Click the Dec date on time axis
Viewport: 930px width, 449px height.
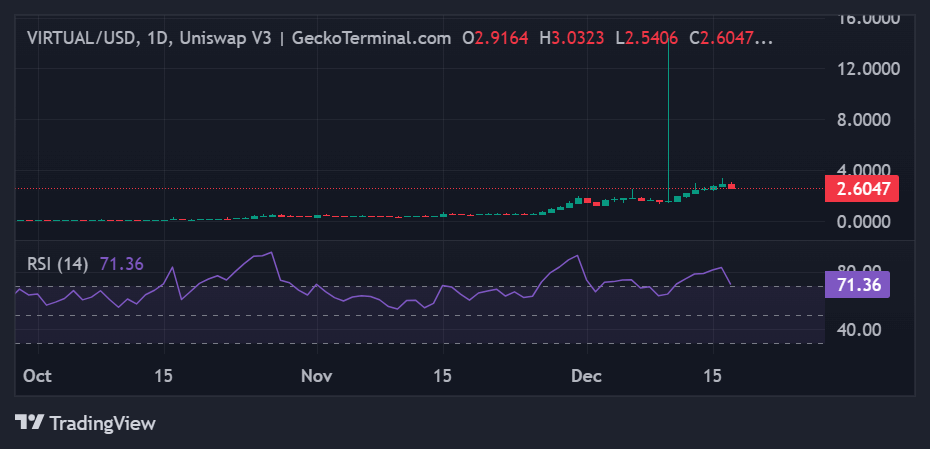[x=586, y=376]
